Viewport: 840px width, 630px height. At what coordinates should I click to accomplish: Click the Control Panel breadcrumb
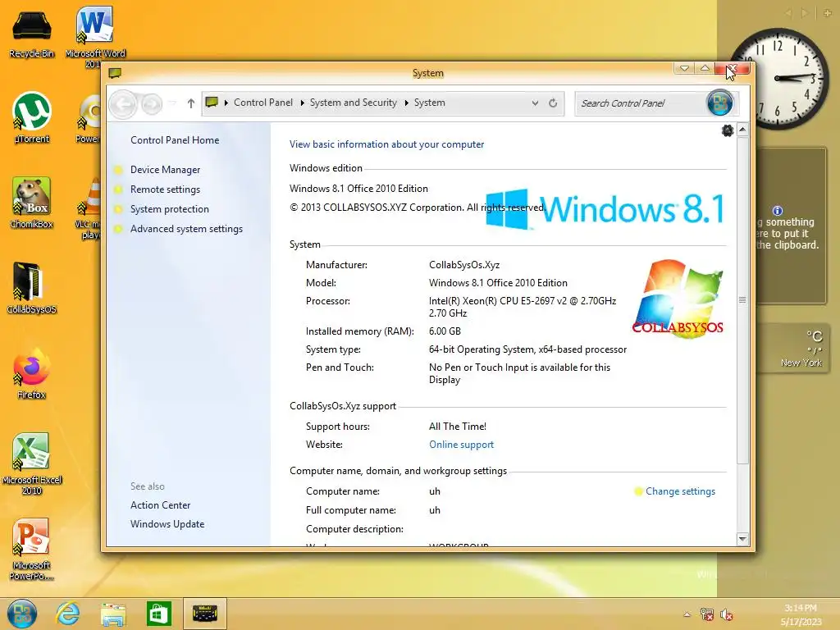263,103
